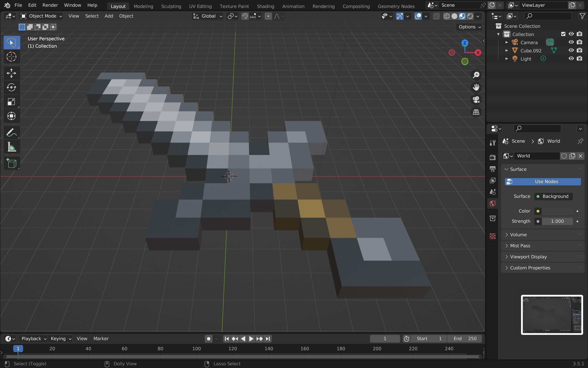The image size is (588, 368).
Task: Select the Annotate tool
Action: click(12, 133)
